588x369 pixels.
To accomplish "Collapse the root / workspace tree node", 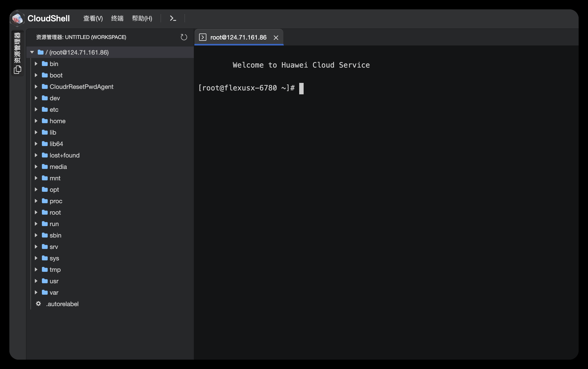I will click(x=32, y=52).
